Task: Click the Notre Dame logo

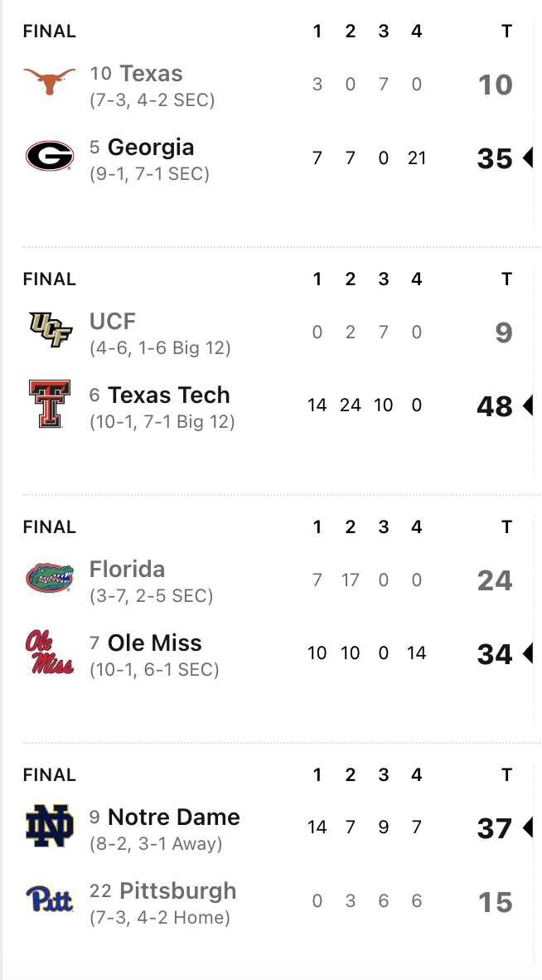Action: coord(50,826)
